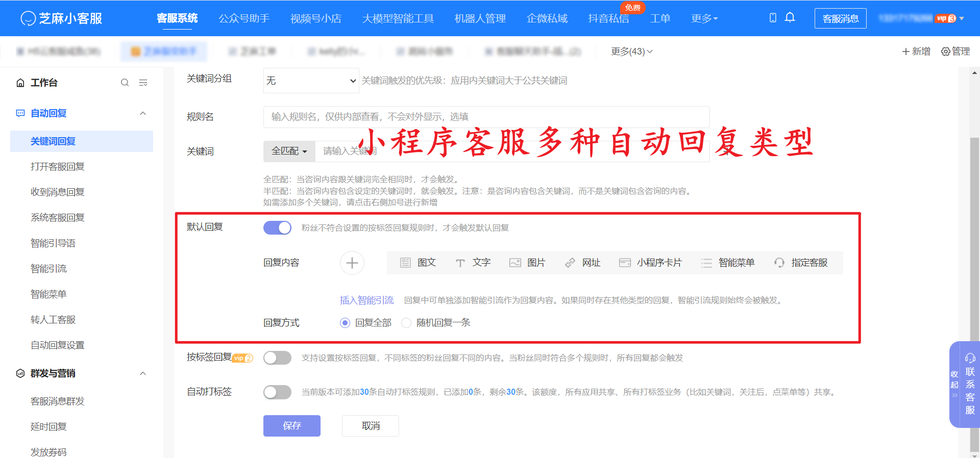Screen dimensions: 980x458
Task: Switch to the 客服系统 tab
Action: 177,18
